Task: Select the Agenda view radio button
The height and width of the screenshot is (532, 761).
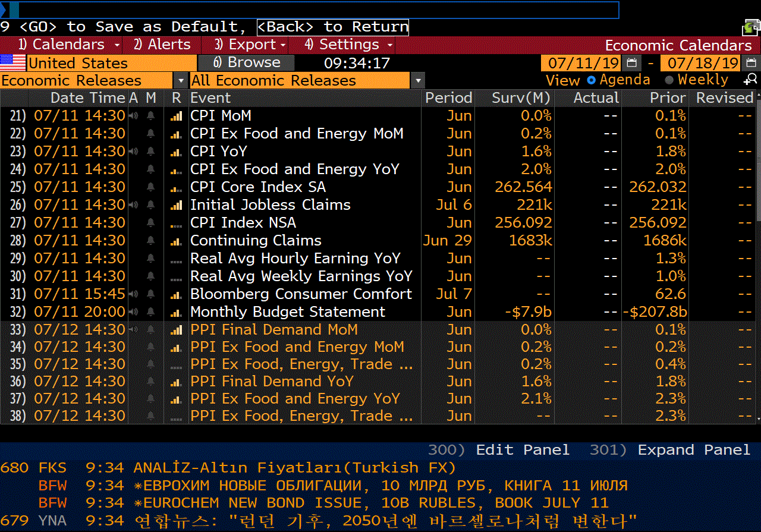Action: [592, 80]
